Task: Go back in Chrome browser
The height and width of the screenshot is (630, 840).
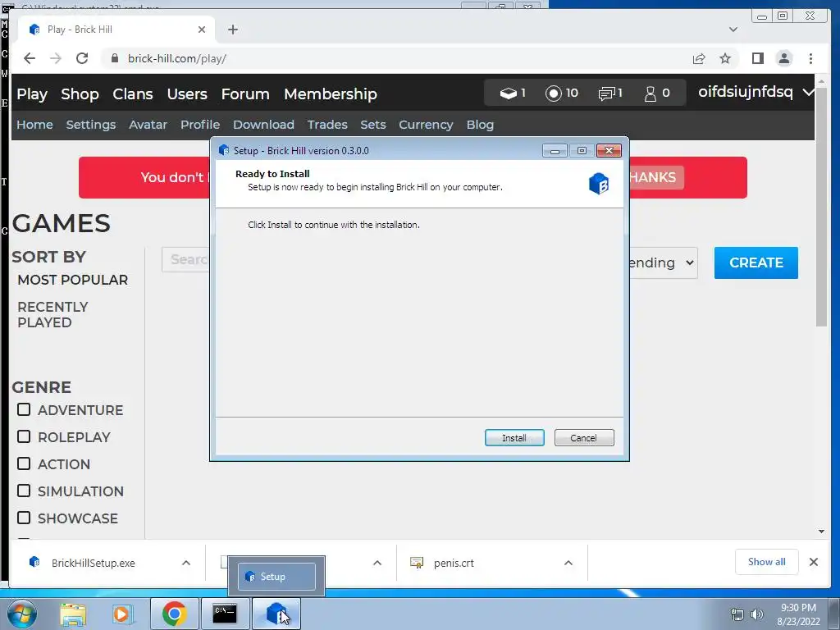Action: [x=30, y=58]
